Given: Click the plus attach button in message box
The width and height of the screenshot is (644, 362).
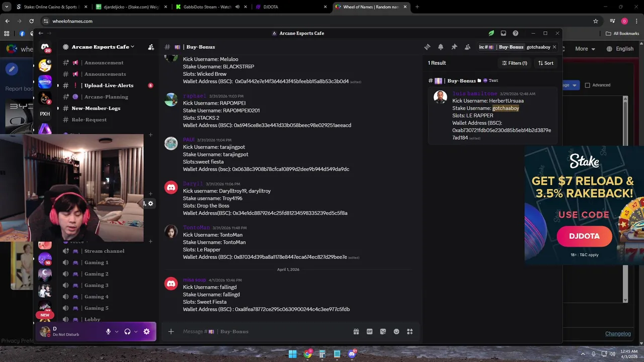Looking at the screenshot, I should pyautogui.click(x=171, y=331).
